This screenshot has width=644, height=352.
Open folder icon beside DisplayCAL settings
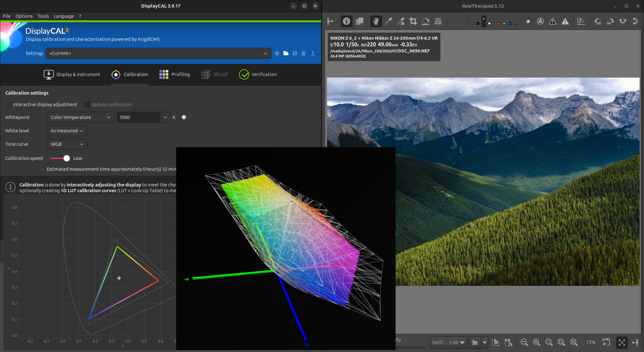286,53
